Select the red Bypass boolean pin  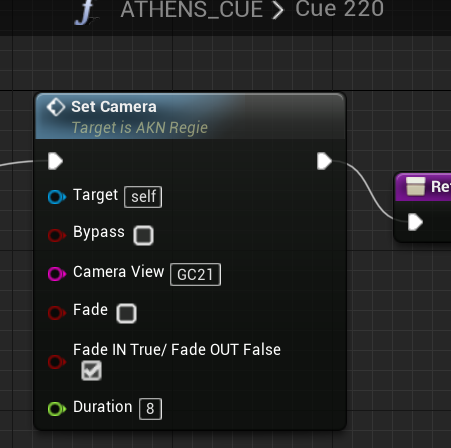[x=57, y=235]
